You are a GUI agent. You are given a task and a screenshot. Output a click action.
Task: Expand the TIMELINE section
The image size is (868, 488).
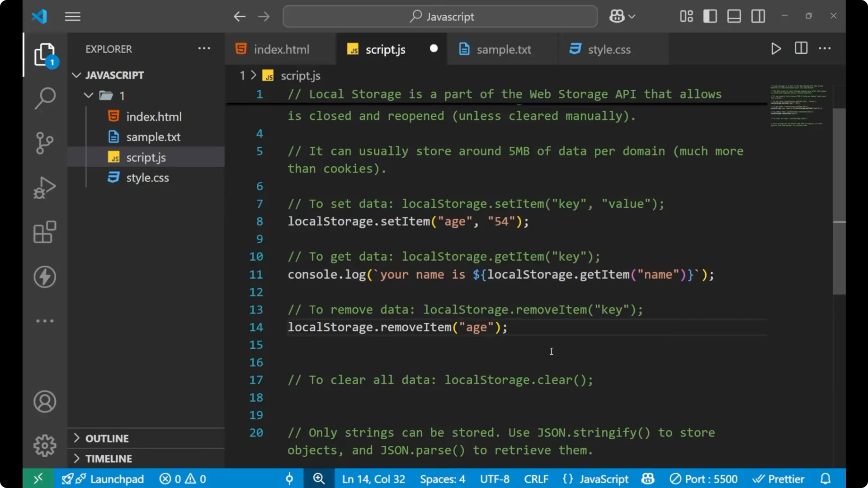click(108, 458)
